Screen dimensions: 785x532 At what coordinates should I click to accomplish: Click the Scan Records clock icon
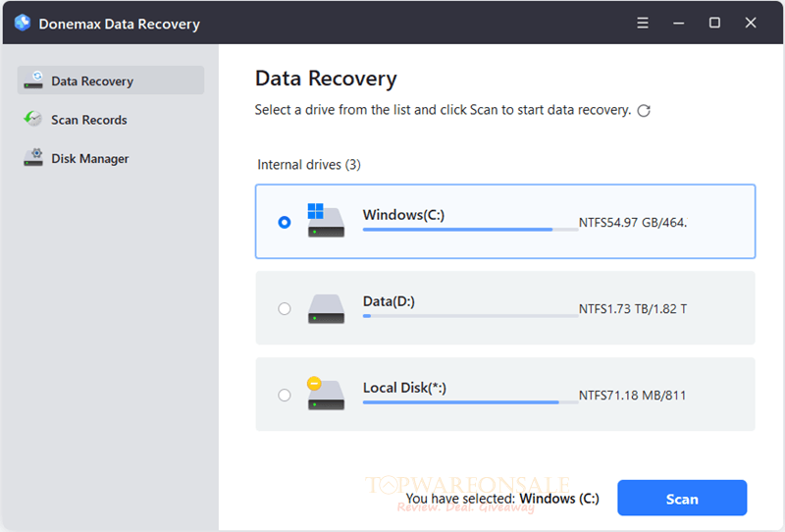[33, 119]
